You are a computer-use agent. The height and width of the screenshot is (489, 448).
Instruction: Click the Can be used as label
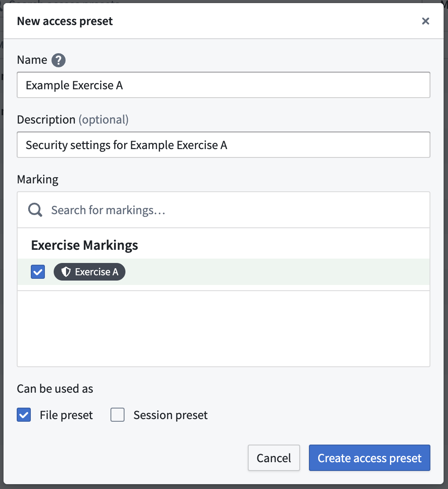coord(55,388)
